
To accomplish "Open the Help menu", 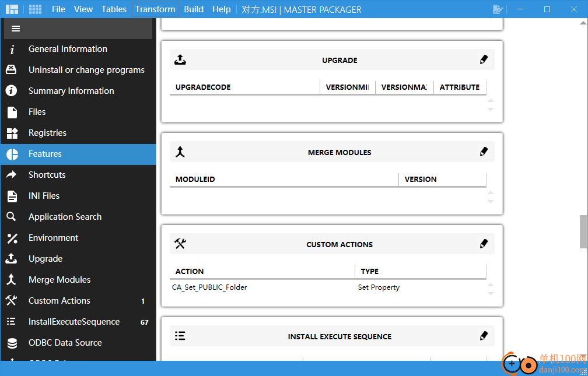I will [x=222, y=9].
